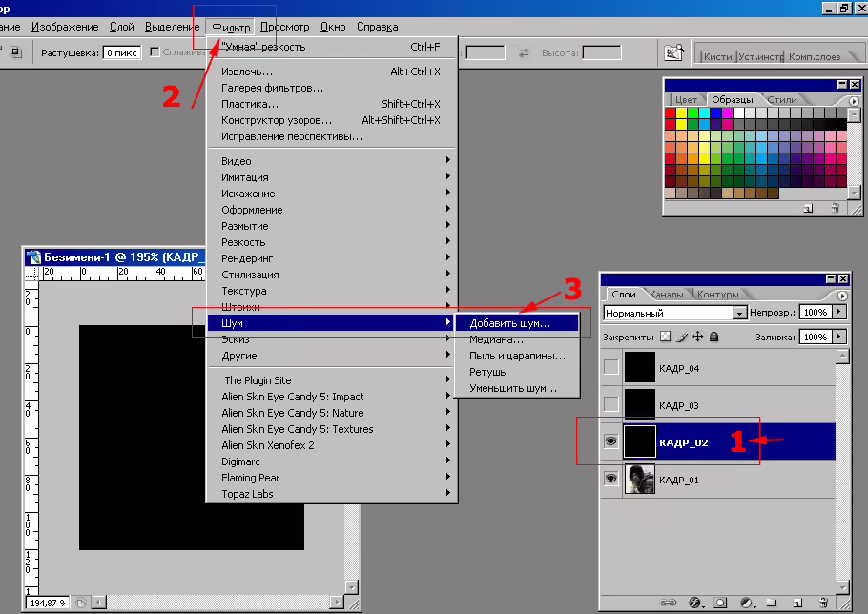Click the Растушевка feather input field

click(122, 52)
